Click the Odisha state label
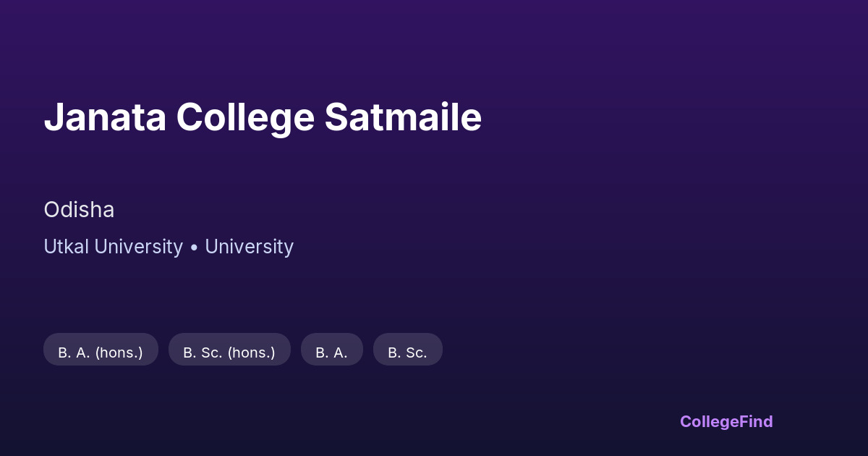868x456 pixels. 79,210
